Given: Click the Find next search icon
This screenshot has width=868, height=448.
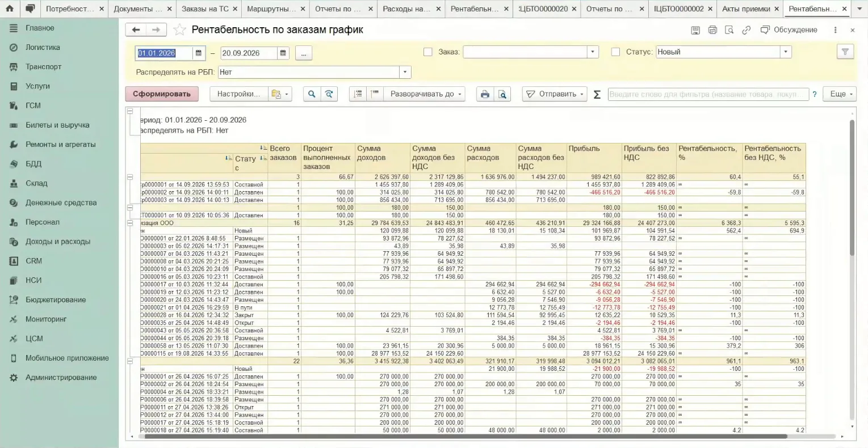Looking at the screenshot, I should [329, 94].
